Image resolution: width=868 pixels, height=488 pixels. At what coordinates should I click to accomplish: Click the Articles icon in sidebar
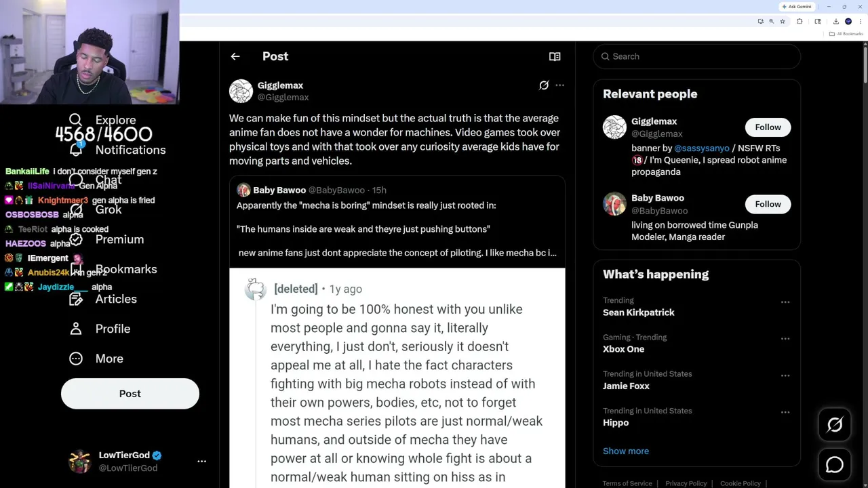75,299
